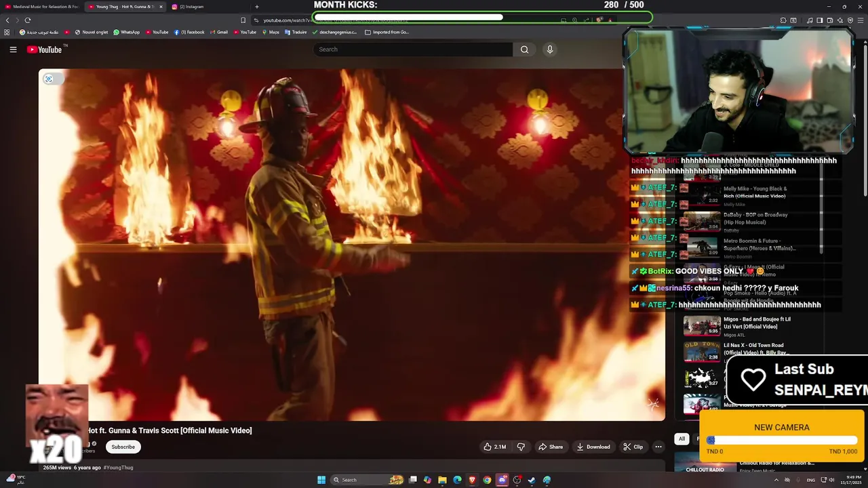Click the YouTube search magnifier button
This screenshot has width=868, height=488.
click(x=524, y=49)
